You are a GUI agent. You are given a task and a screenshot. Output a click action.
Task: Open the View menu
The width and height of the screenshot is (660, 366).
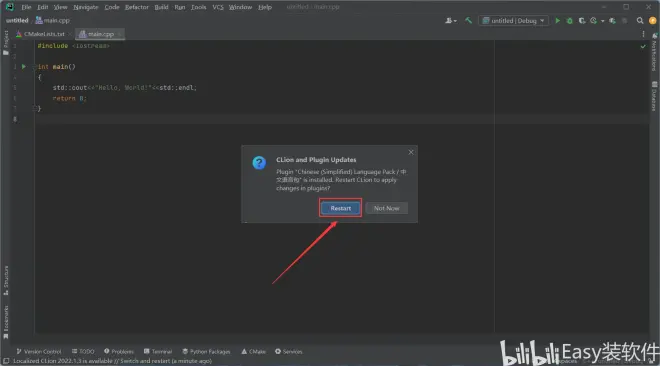coord(60,7)
